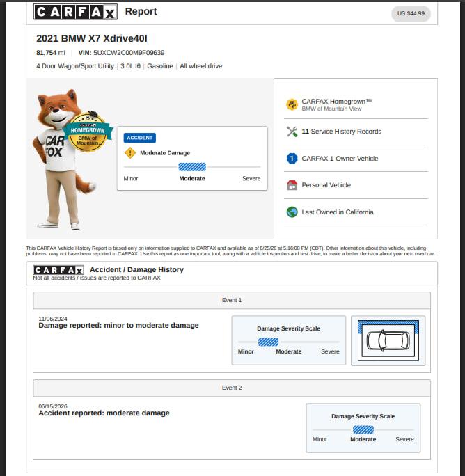
Task: Click the 81,754 mi mileage text
Action: pyautogui.click(x=51, y=53)
